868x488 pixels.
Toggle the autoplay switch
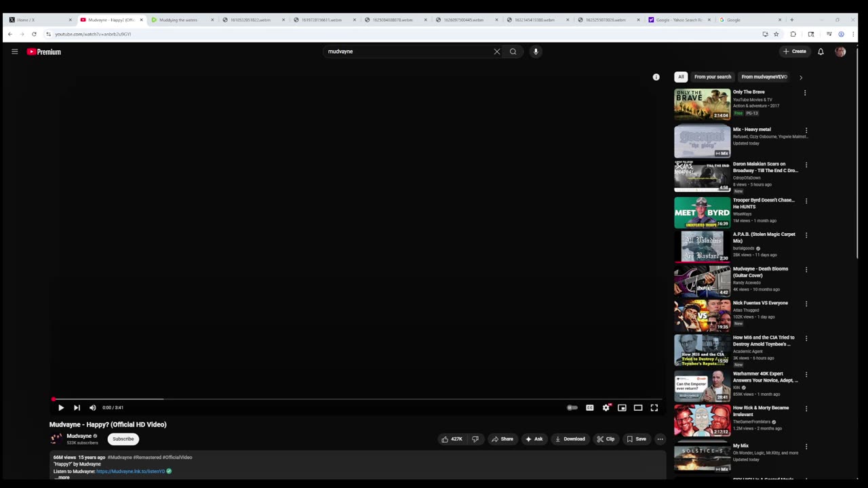(x=572, y=407)
